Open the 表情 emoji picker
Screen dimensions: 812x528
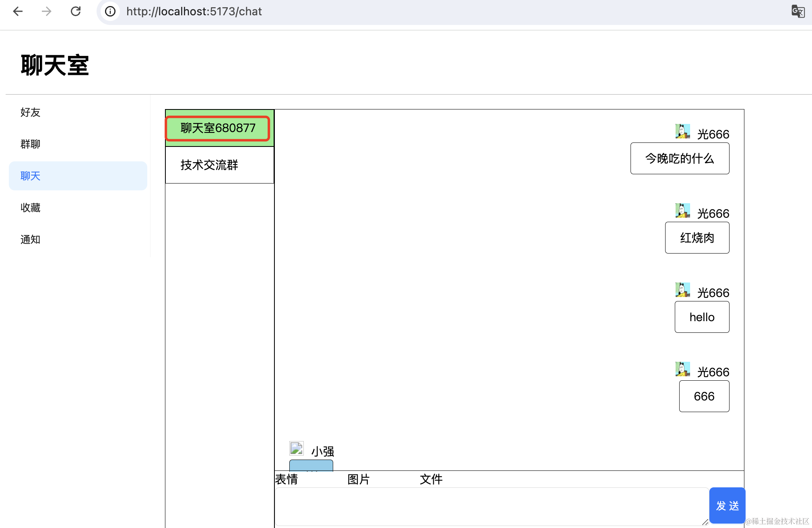[x=286, y=479]
